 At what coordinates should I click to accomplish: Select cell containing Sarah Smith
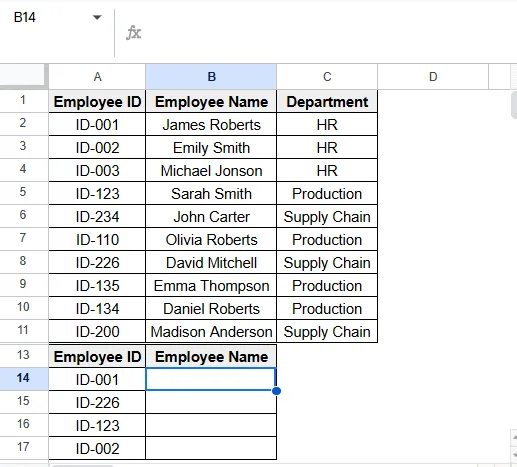pyautogui.click(x=211, y=193)
